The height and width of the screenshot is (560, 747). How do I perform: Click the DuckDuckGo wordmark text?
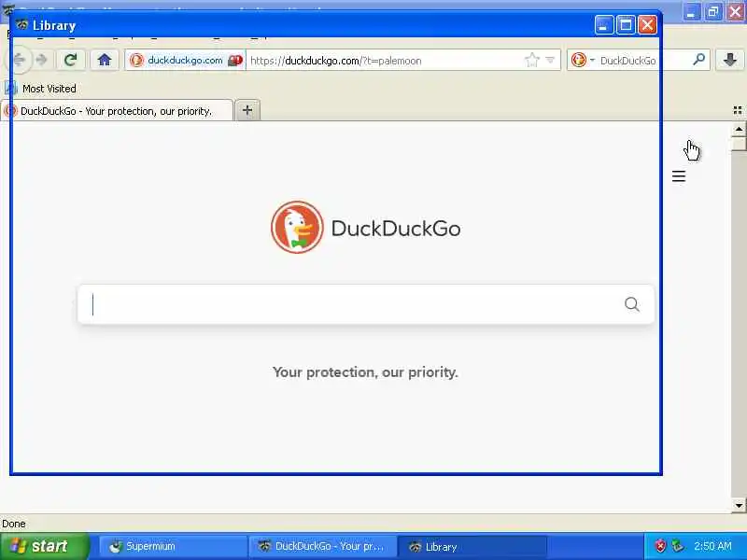pyautogui.click(x=396, y=229)
